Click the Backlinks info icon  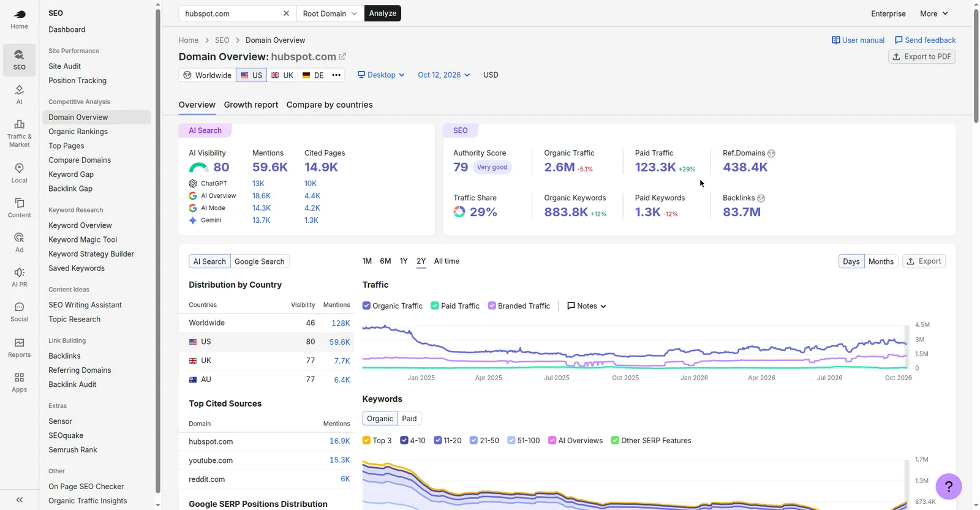(x=761, y=198)
